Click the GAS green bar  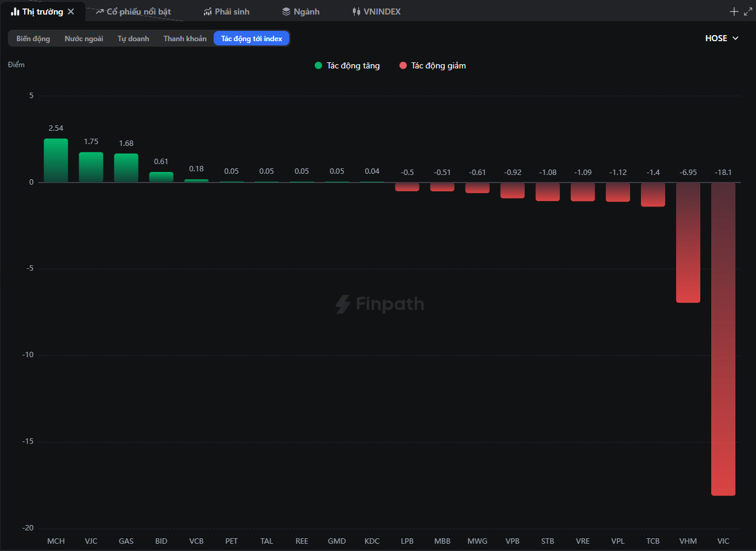coord(126,168)
